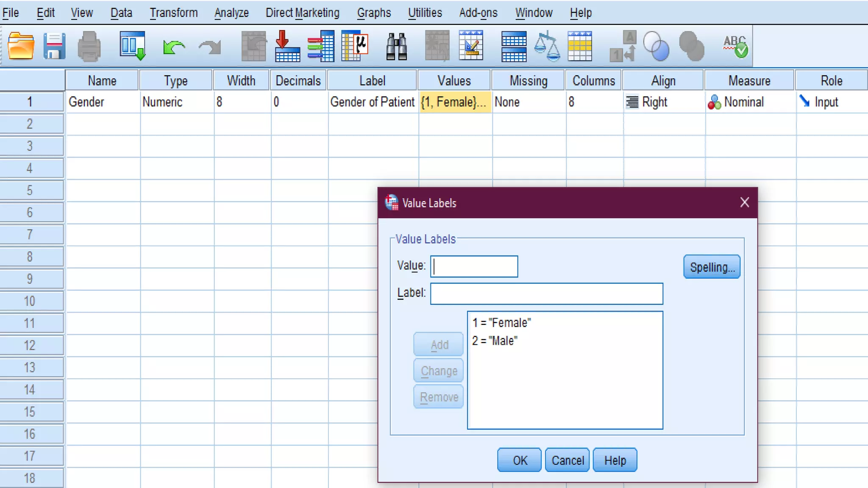Click the Find binoculars icon
The height and width of the screenshot is (488, 868).
click(397, 46)
